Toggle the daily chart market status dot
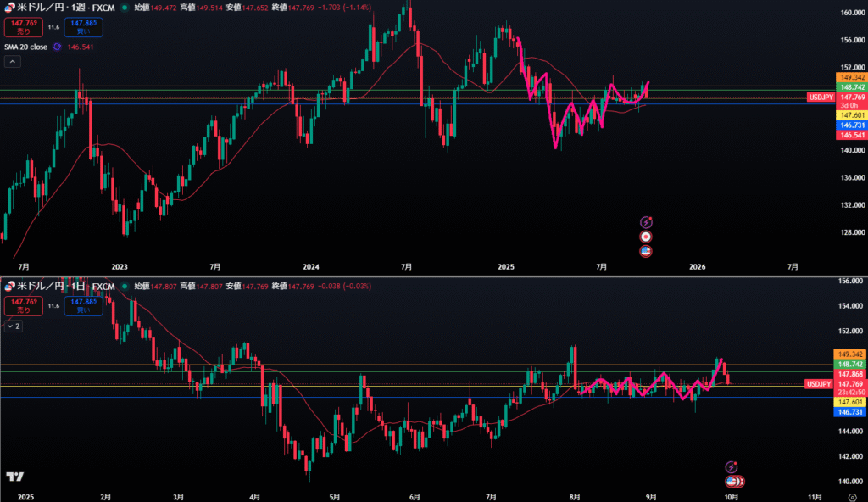 pyautogui.click(x=125, y=287)
